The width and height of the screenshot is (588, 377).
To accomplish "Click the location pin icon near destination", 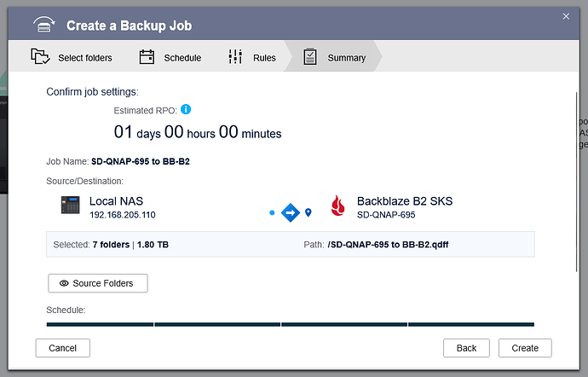I will pos(308,212).
